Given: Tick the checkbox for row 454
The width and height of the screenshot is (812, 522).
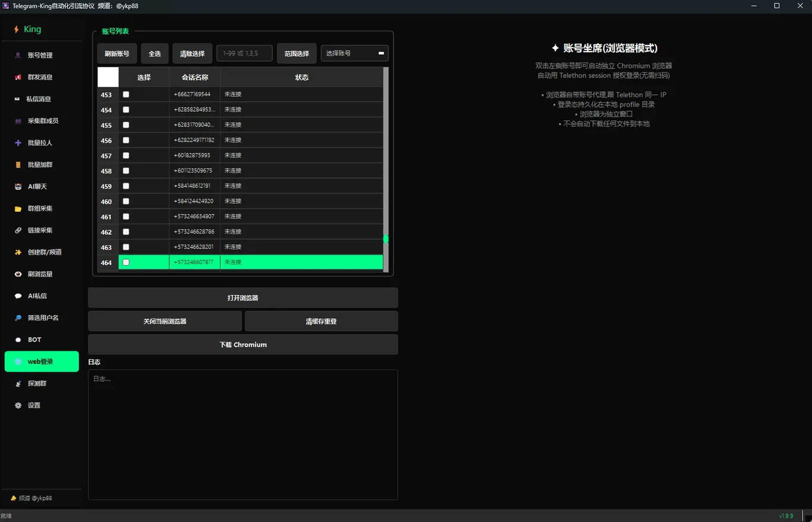Looking at the screenshot, I should click(126, 110).
